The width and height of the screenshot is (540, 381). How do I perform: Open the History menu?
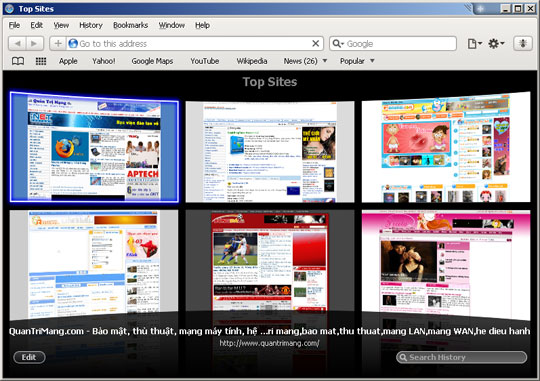tap(91, 25)
